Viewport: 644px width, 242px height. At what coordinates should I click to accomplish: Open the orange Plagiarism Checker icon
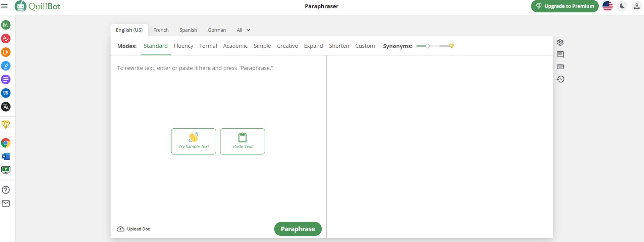[x=6, y=52]
